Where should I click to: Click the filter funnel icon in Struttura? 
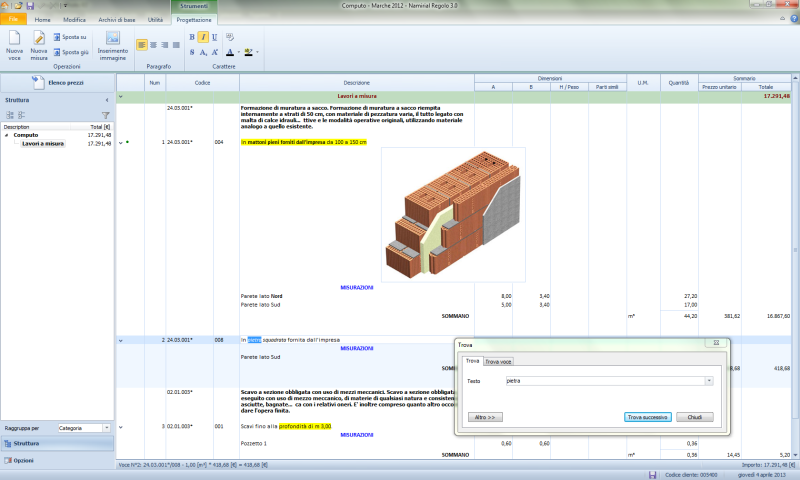pos(105,115)
